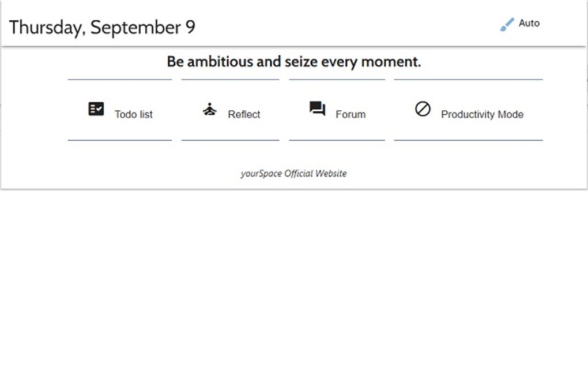Click the divider line above Reflect
This screenshot has height=368, width=588.
230,80
